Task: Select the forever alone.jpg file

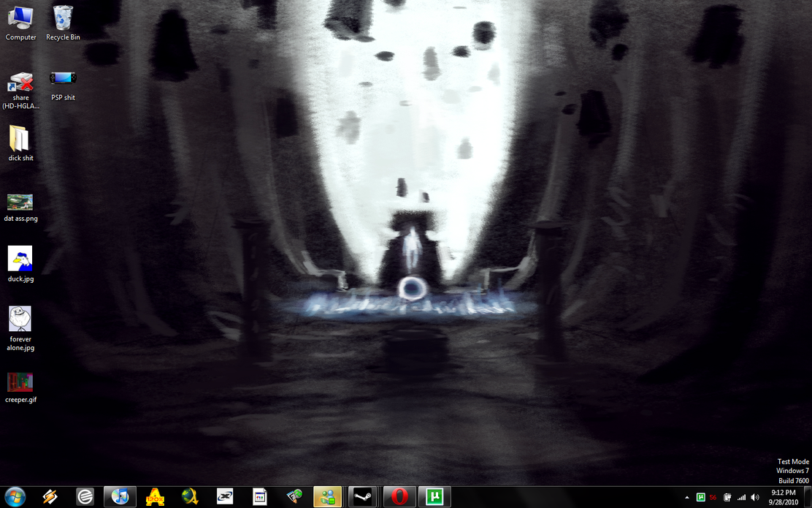Action: point(20,329)
